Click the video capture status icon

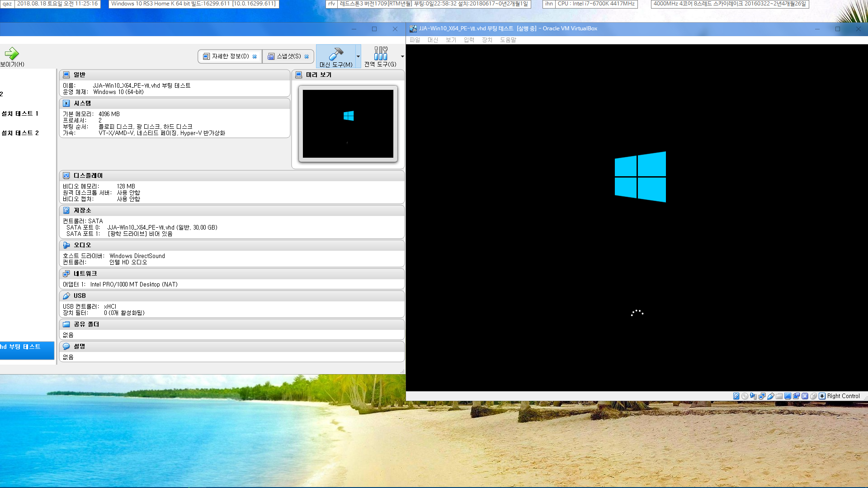click(796, 396)
